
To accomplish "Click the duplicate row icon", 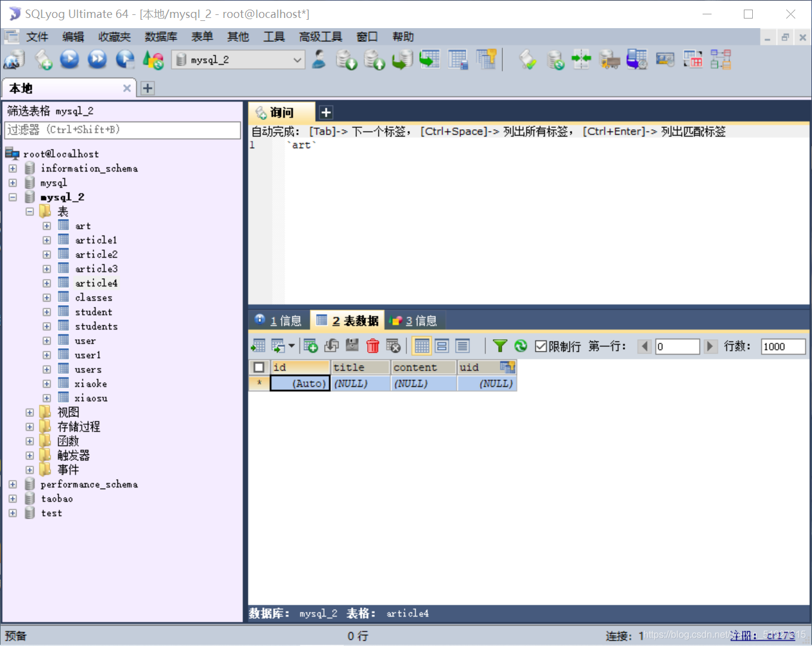I will coord(331,346).
